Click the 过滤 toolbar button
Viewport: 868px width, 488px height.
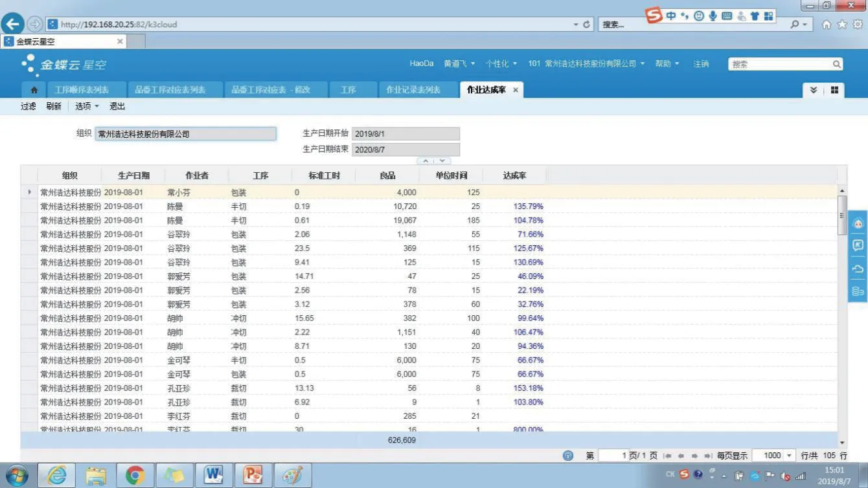click(x=29, y=106)
